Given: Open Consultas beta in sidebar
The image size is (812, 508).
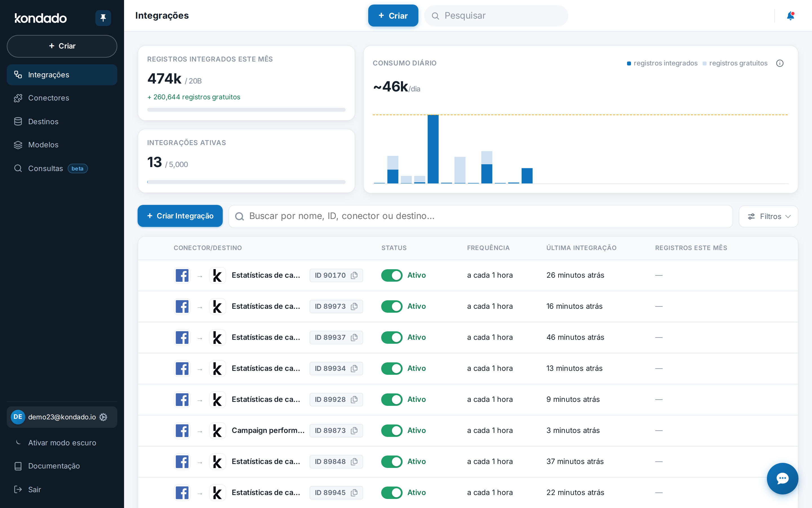Looking at the screenshot, I should click(62, 168).
